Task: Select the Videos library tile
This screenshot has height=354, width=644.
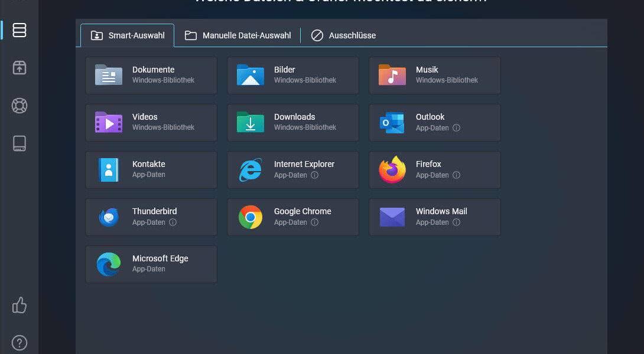Action: click(x=151, y=122)
